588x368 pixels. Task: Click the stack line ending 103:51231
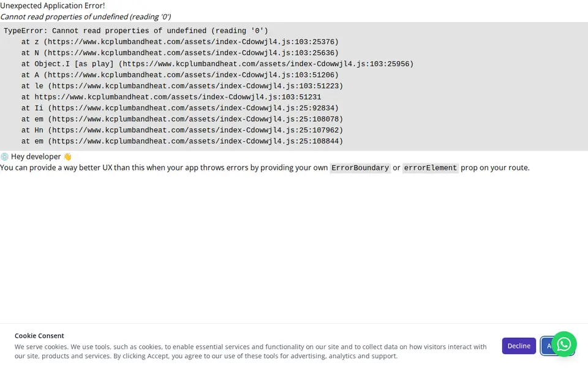[x=171, y=97]
